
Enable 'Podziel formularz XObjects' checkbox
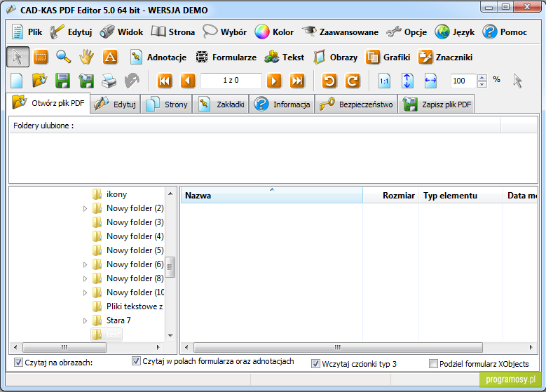(x=433, y=364)
